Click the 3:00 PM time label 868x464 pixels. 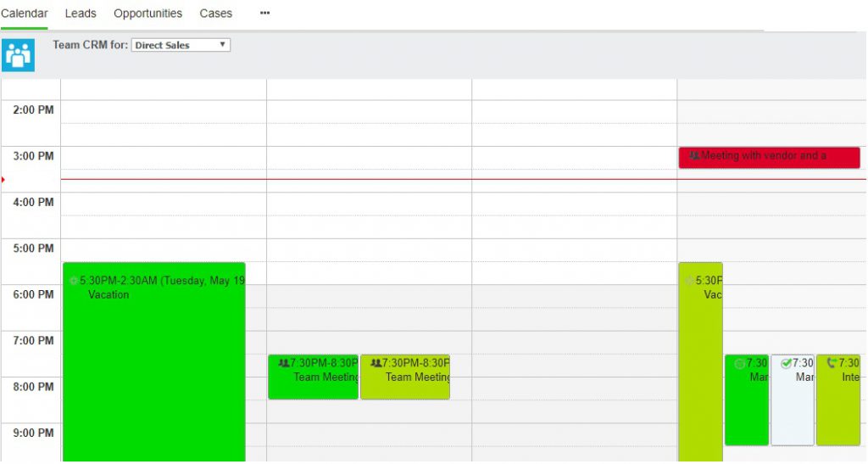click(x=33, y=156)
